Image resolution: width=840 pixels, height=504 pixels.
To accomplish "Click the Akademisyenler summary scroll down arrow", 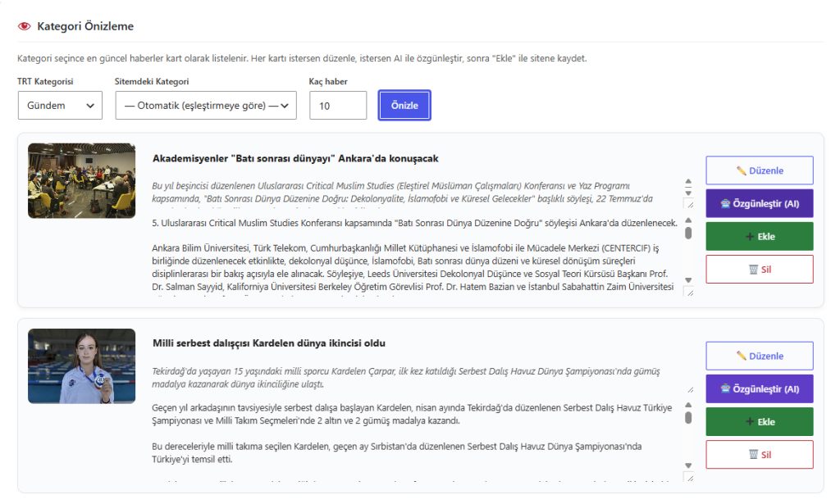I will click(x=688, y=193).
